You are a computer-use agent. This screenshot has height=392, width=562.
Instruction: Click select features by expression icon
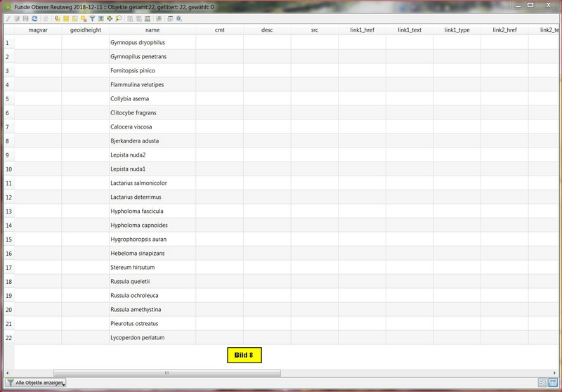point(57,18)
